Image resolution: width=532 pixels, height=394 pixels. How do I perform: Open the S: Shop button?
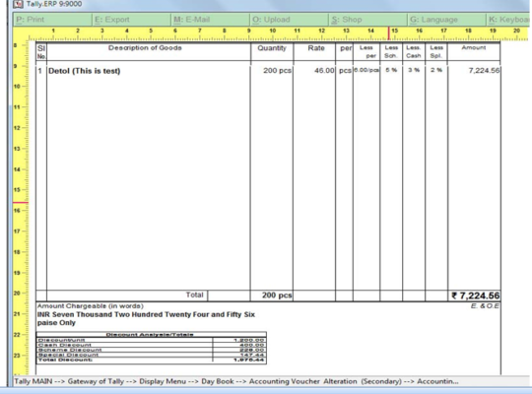pos(367,20)
